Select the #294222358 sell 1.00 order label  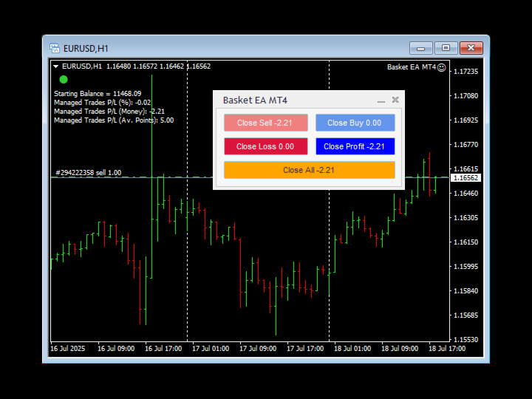coord(89,173)
